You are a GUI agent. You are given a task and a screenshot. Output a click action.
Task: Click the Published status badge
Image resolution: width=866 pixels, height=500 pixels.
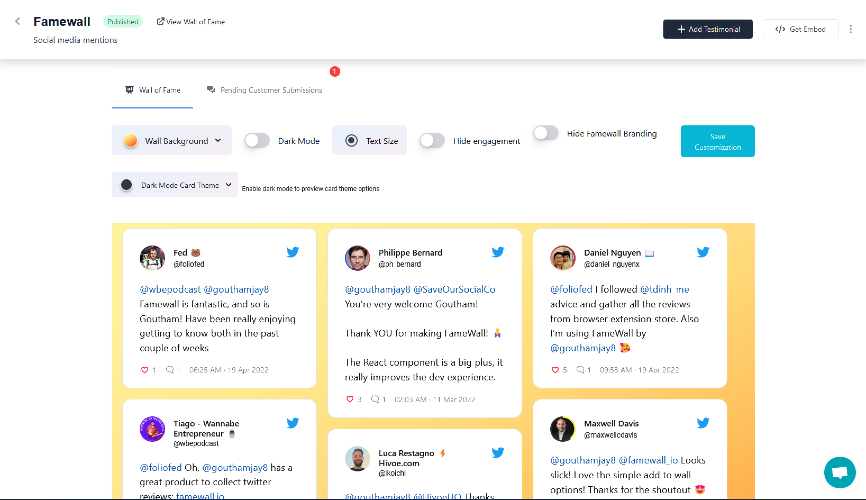123,22
